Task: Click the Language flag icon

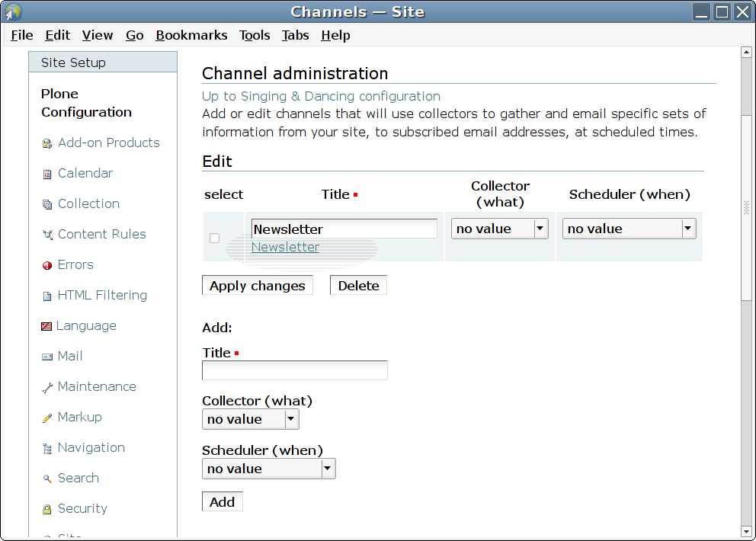Action: click(x=46, y=326)
